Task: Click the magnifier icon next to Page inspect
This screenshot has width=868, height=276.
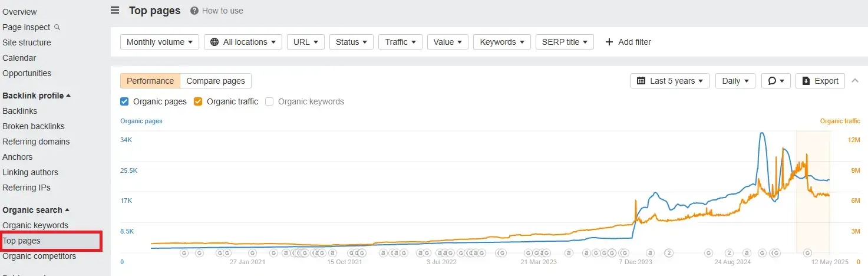Action: click(x=57, y=27)
